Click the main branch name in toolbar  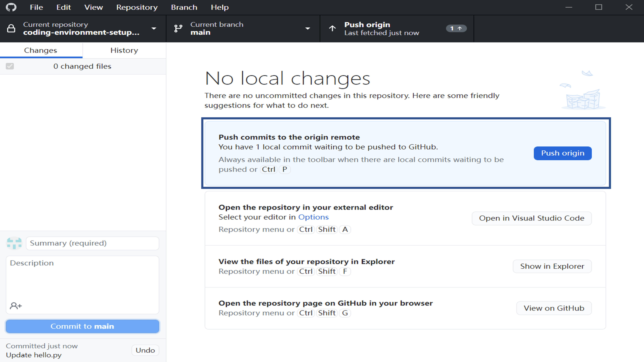pyautogui.click(x=200, y=32)
